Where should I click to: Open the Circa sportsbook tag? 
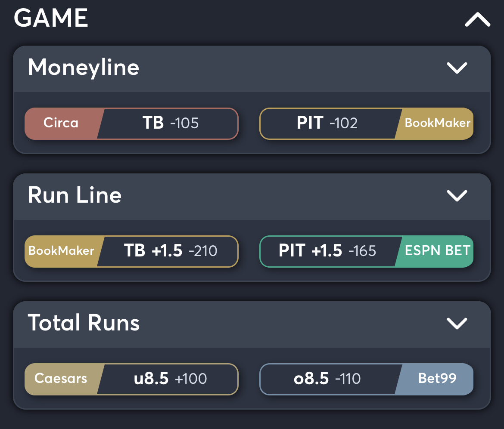click(x=60, y=123)
